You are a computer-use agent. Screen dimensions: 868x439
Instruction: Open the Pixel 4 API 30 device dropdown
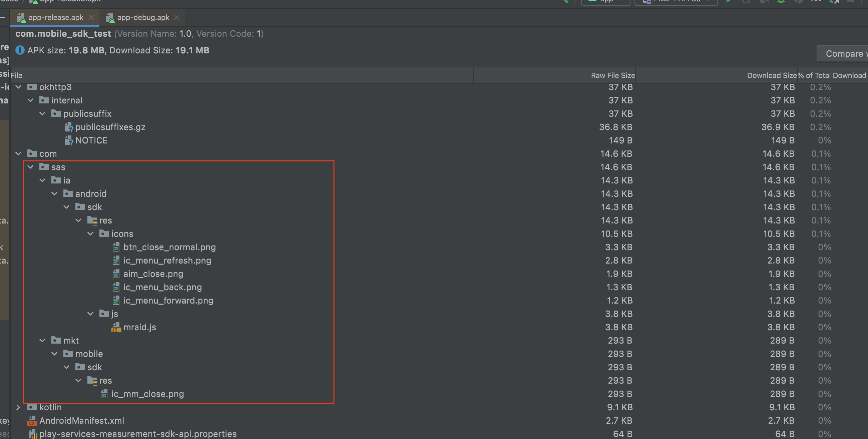click(x=676, y=2)
